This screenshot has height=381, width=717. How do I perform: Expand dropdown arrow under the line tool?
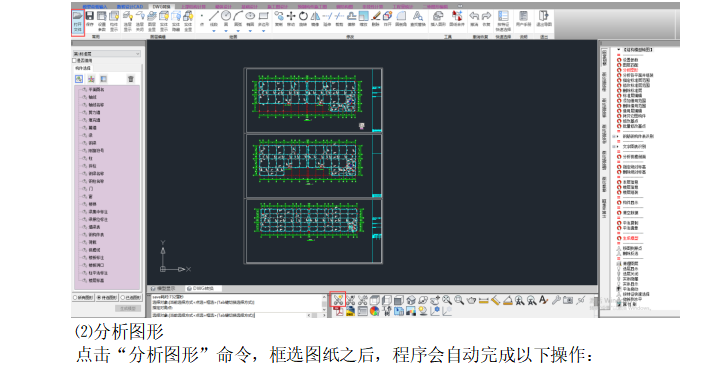pos(214,31)
